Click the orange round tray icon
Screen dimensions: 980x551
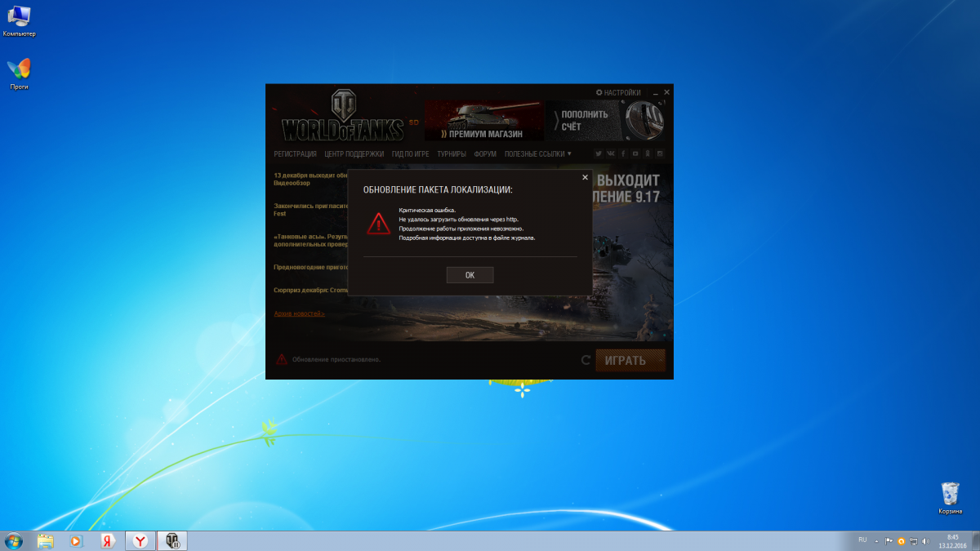click(901, 540)
